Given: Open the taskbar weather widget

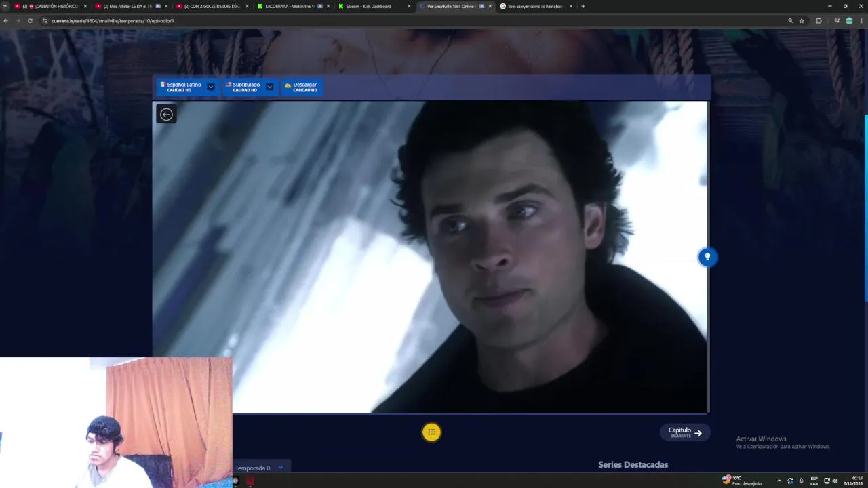Looking at the screenshot, I should (742, 481).
